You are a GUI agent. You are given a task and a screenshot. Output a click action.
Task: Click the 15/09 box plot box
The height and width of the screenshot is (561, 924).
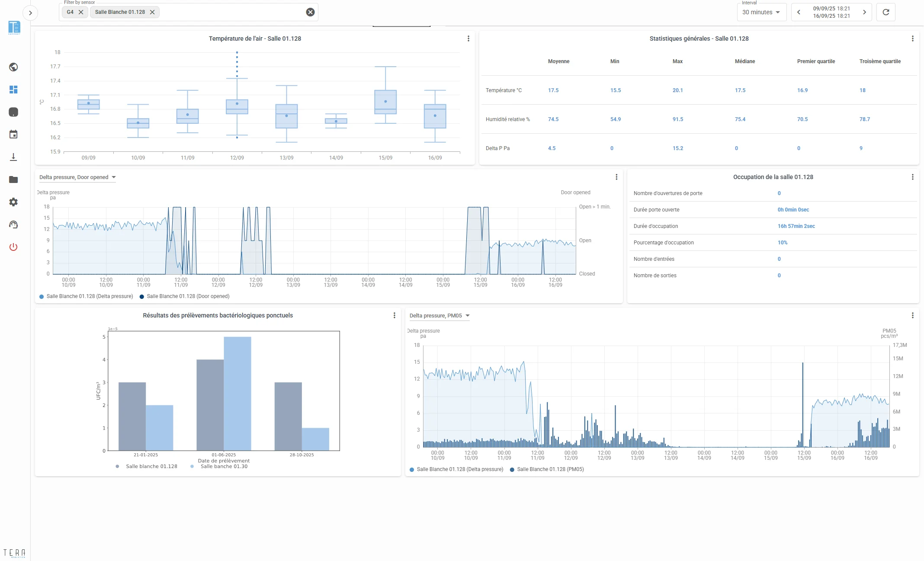[385, 102]
